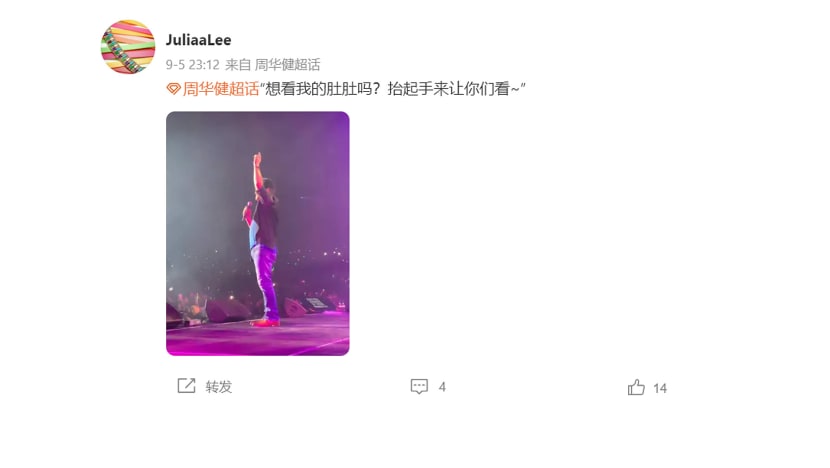Viewport: 830px width, 468px height.
Task: Click the 9-5 23:12 post timestamp
Action: (193, 65)
